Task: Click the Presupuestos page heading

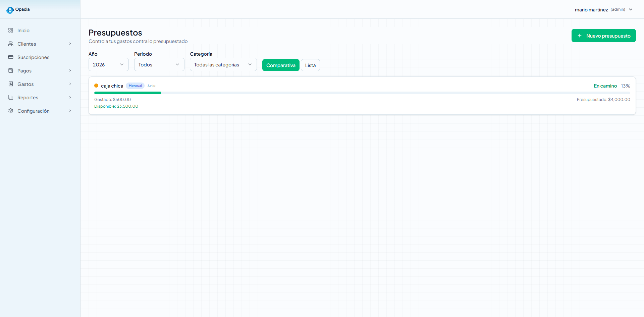Action: (x=115, y=33)
